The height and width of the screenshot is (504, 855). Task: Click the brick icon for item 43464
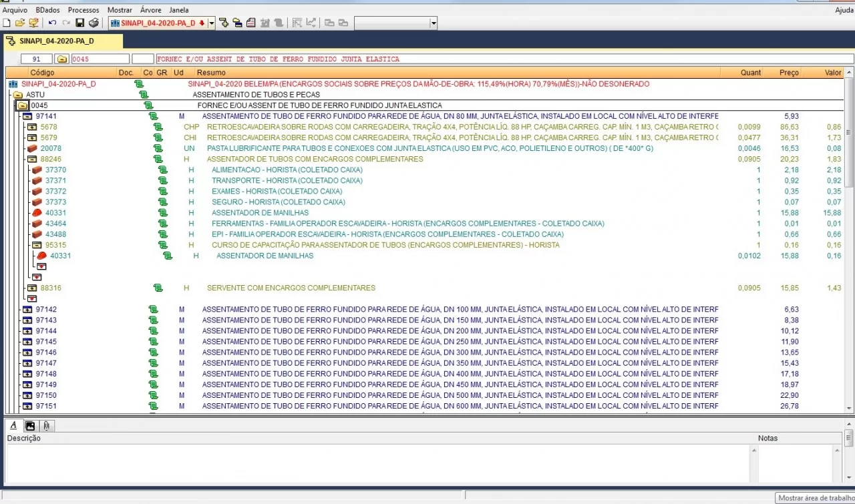(x=37, y=223)
